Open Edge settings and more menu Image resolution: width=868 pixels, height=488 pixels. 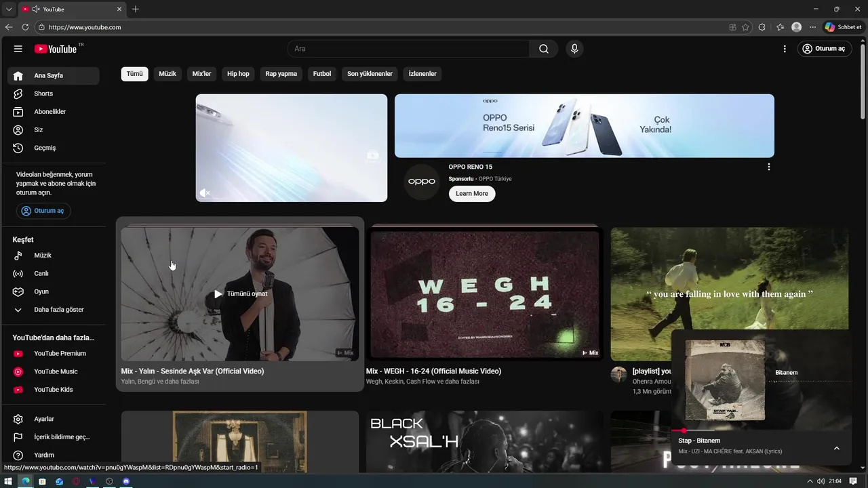pos(812,27)
